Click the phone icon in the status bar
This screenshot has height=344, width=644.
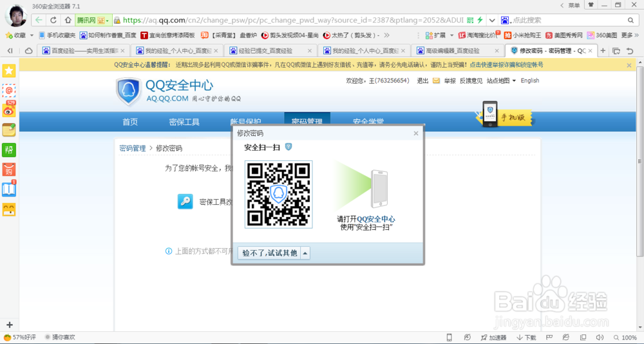[450, 338]
